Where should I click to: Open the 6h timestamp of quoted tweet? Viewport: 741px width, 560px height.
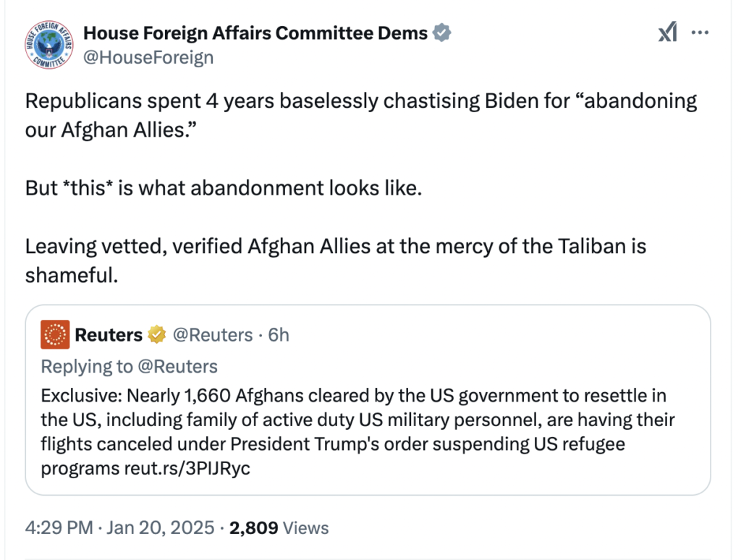[279, 334]
